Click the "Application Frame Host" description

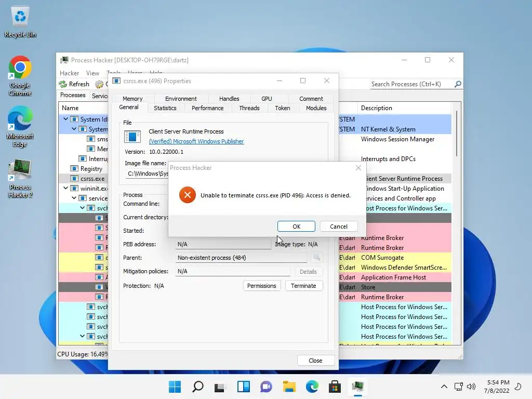point(393,277)
